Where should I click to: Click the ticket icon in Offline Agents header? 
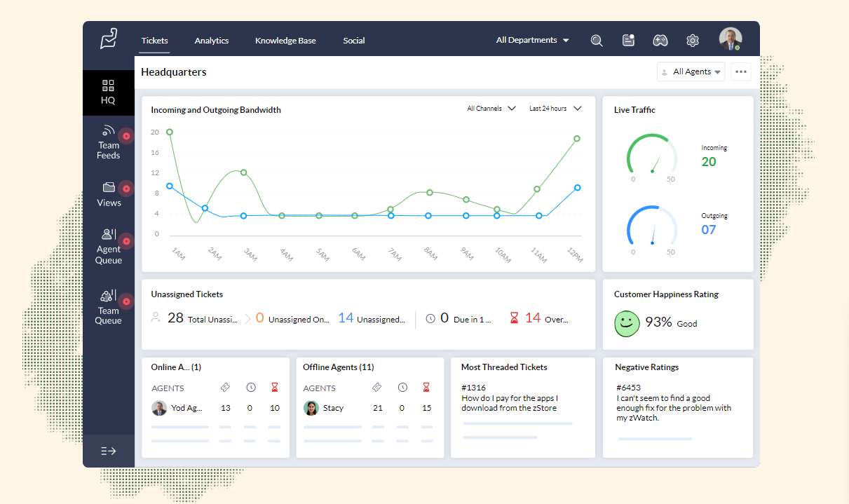377,387
